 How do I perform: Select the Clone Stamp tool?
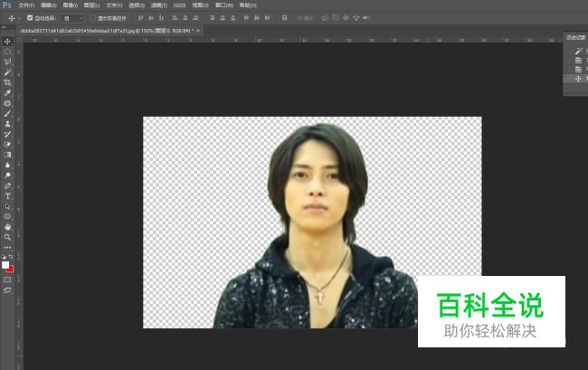(x=7, y=124)
